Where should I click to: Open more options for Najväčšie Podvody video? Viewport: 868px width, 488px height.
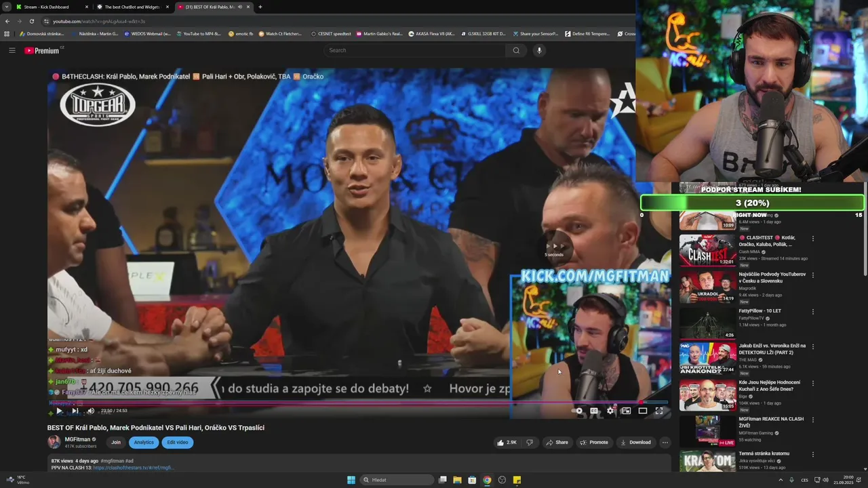[812, 275]
